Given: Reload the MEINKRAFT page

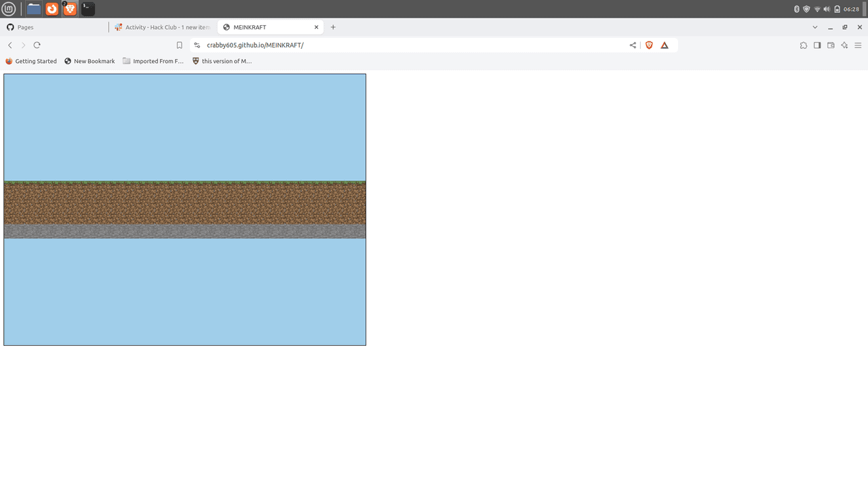Looking at the screenshot, I should click(37, 45).
